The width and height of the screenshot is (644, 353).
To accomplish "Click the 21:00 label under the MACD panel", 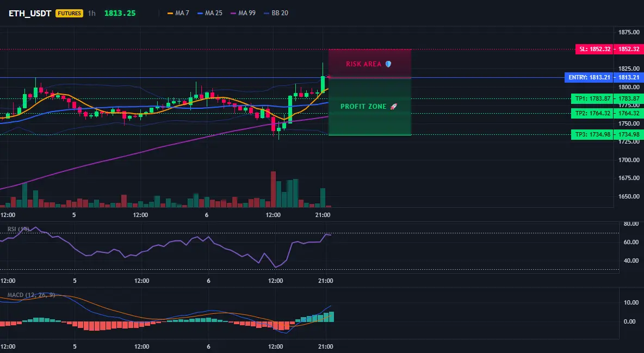I will coord(325,346).
